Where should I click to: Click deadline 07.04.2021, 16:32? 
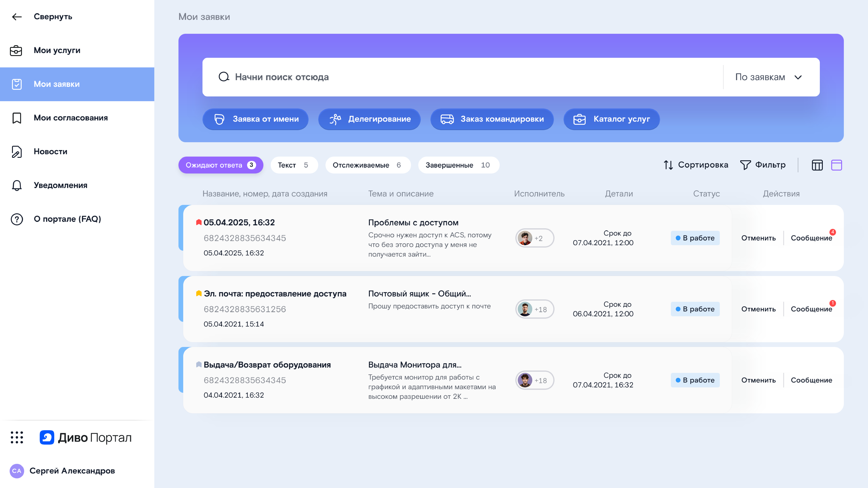[x=603, y=385]
